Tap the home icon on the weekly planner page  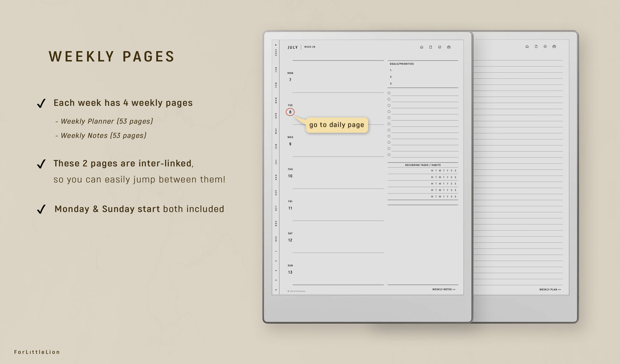(x=422, y=47)
